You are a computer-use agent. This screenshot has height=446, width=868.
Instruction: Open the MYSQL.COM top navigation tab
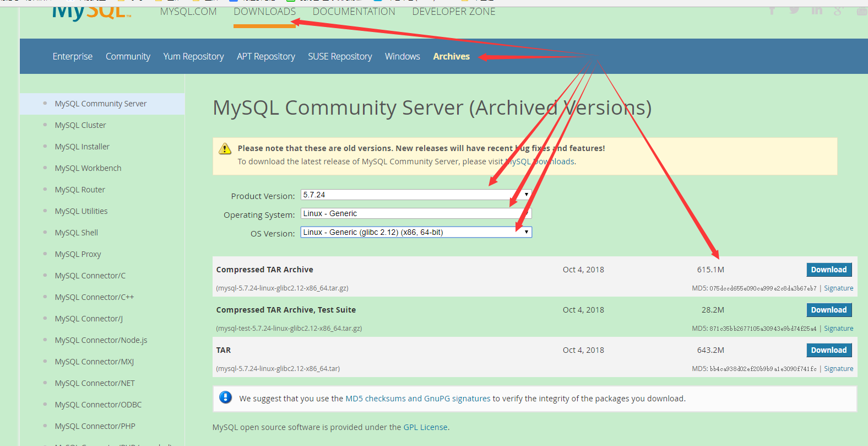[188, 12]
